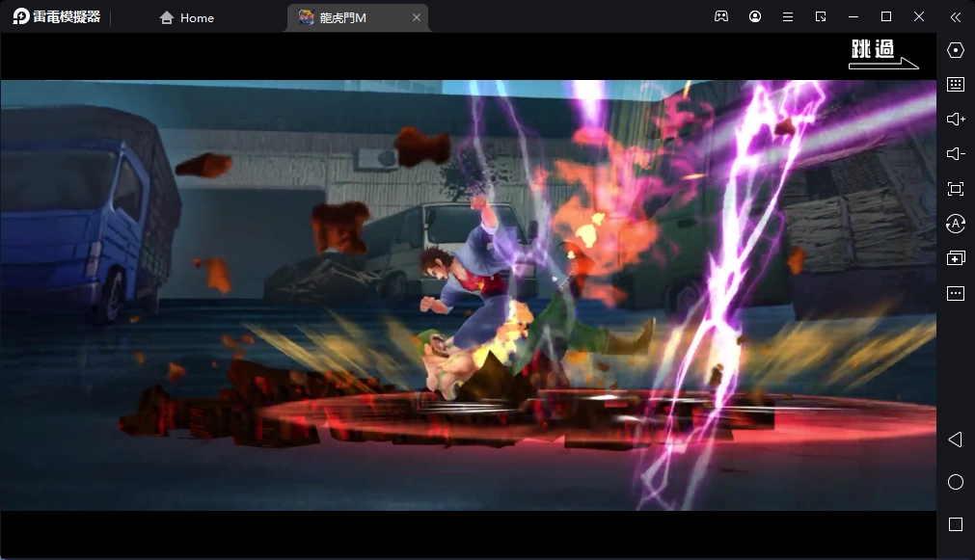Increase volume using the speaker plus icon
This screenshot has height=560, width=975.
point(956,120)
